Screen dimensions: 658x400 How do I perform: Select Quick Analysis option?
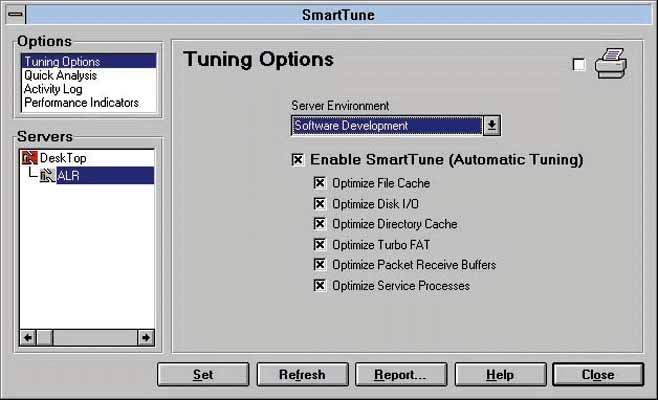point(60,76)
